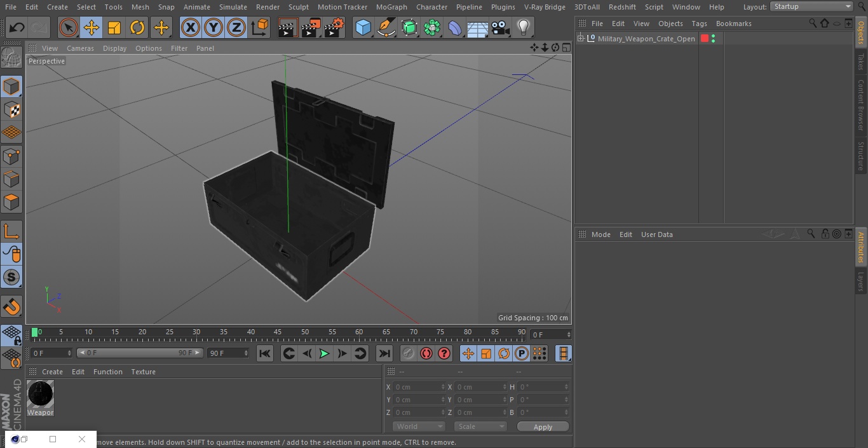Open the Deformer objects icon
This screenshot has width=868, height=448.
pyautogui.click(x=455, y=28)
